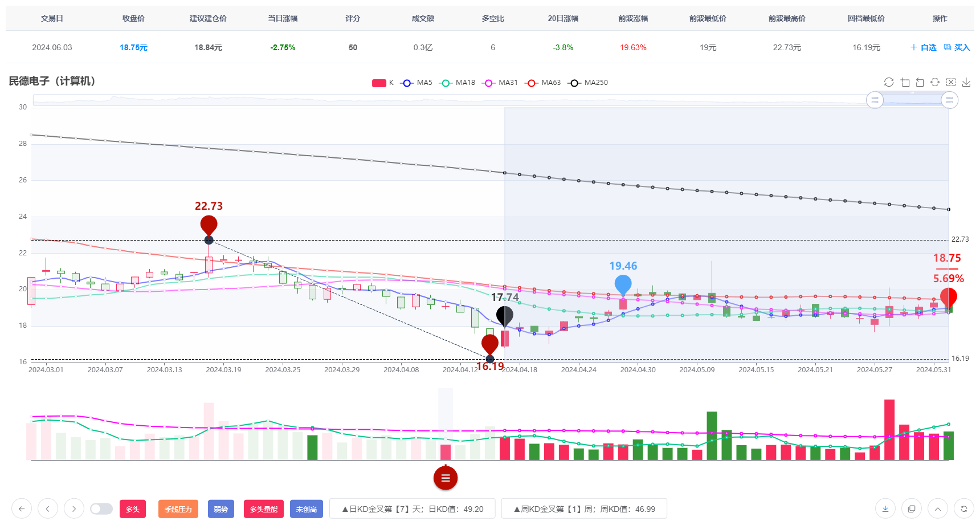
Task: Click the clear selection brush icon
Action: [951, 82]
